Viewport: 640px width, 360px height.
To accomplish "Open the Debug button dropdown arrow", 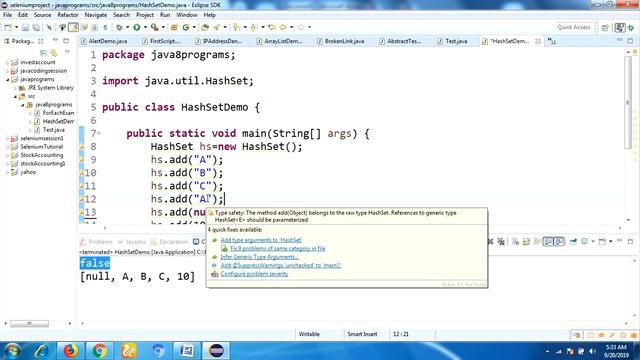I will pos(127,27).
